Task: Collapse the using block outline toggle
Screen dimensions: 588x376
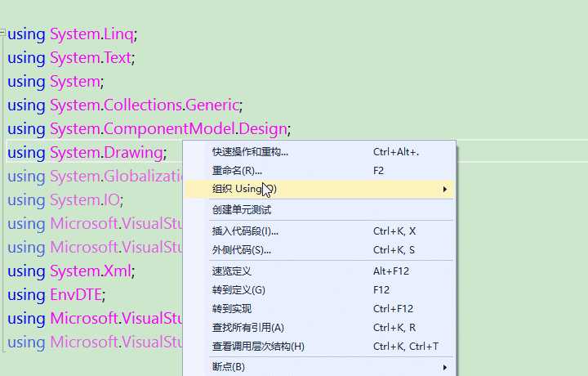Action: tap(2, 33)
